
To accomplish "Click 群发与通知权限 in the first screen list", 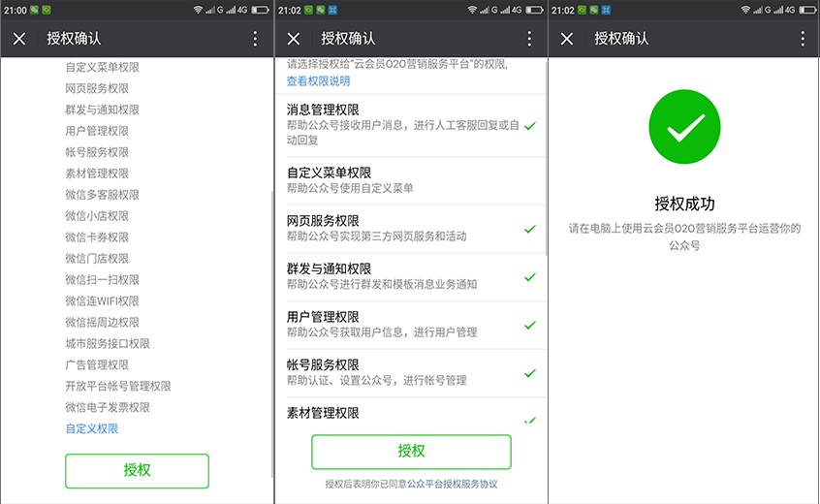I will pos(103,110).
